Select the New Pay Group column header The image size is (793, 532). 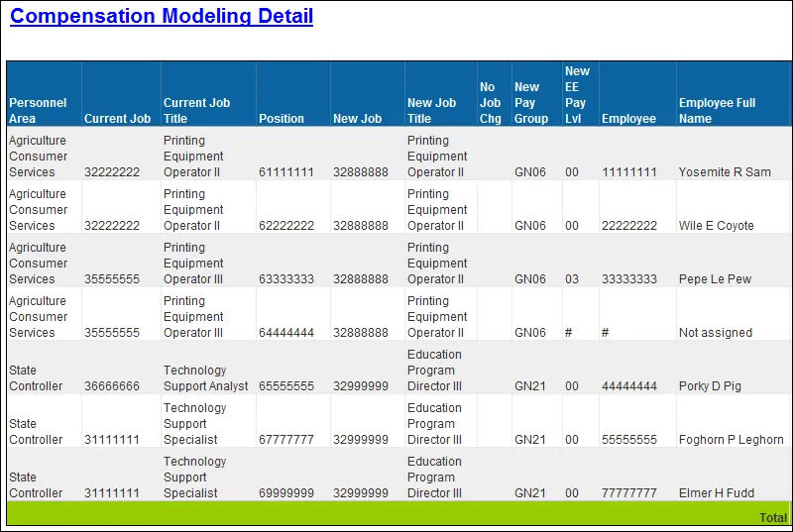(530, 103)
